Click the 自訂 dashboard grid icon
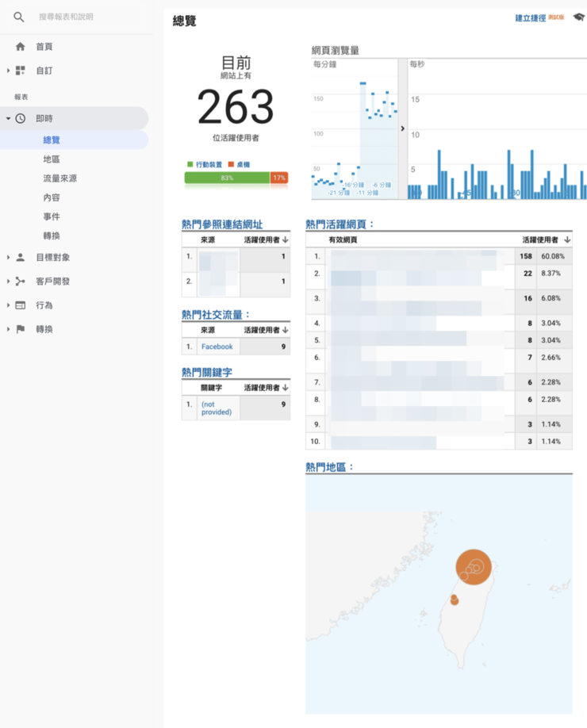The width and height of the screenshot is (587, 728). [x=21, y=71]
